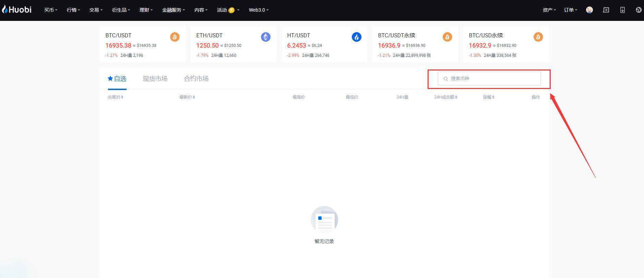Click the 最高价 column header

pos(299,97)
